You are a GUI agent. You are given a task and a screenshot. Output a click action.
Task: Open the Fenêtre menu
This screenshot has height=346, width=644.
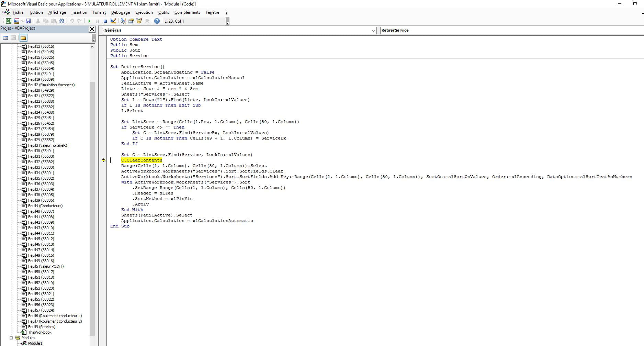[x=212, y=12]
